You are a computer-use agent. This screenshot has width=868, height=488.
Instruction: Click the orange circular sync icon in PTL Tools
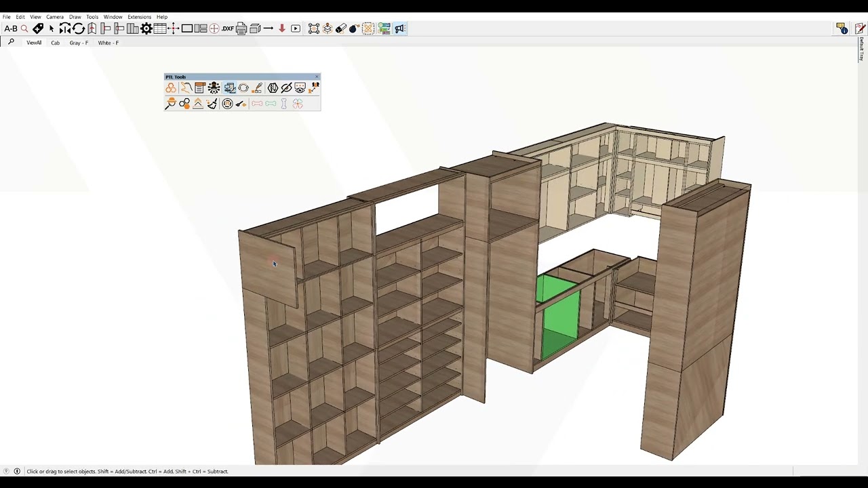[x=243, y=88]
